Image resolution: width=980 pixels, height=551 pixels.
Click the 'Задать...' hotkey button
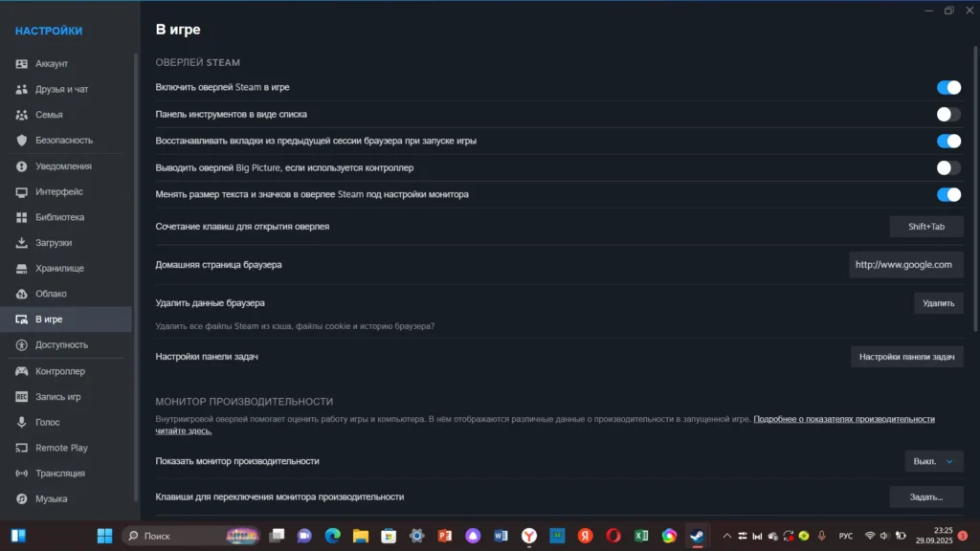click(925, 497)
